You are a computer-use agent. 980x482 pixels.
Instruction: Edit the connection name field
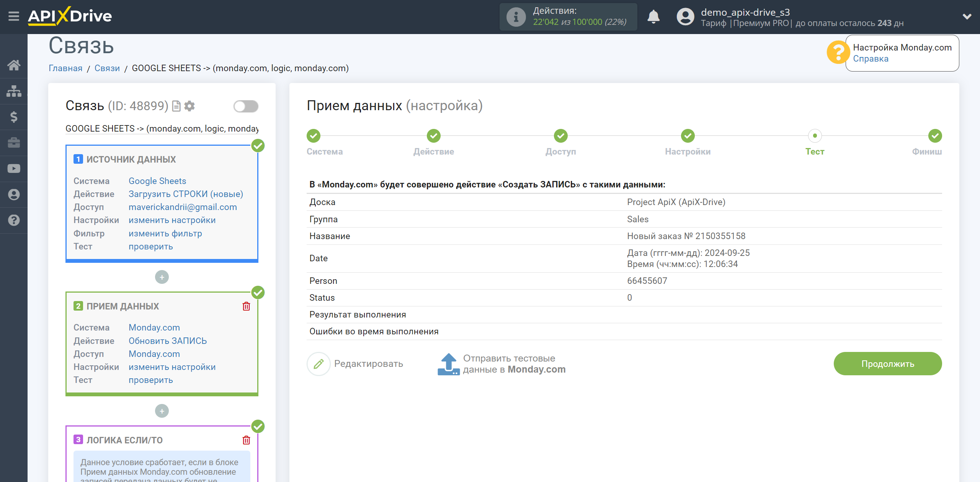(x=162, y=129)
